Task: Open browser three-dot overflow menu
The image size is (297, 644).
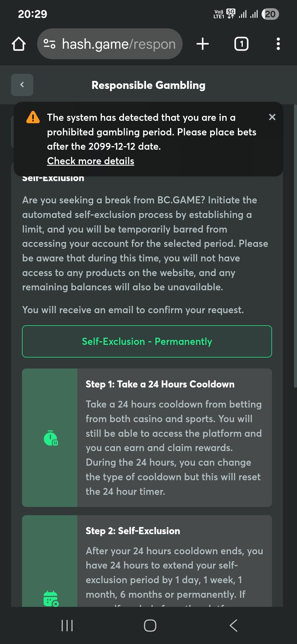Action: 278,44
